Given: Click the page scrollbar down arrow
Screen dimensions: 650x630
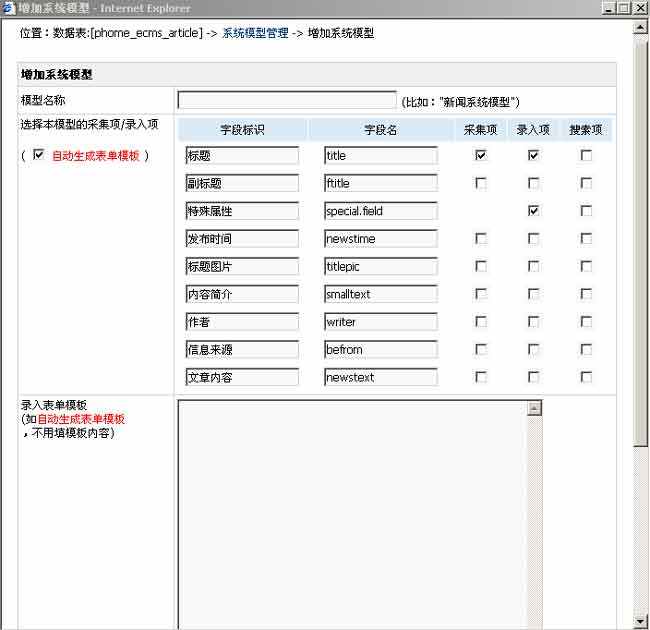Looking at the screenshot, I should coord(641,621).
